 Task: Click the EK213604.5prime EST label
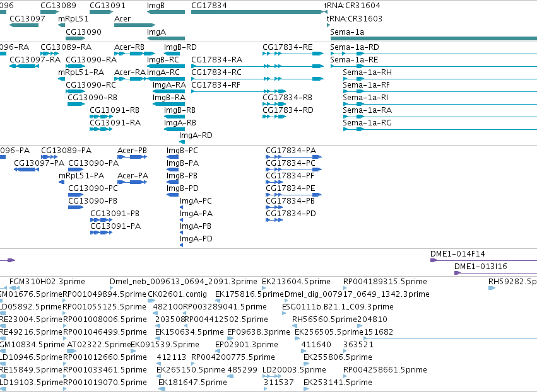tap(296, 282)
